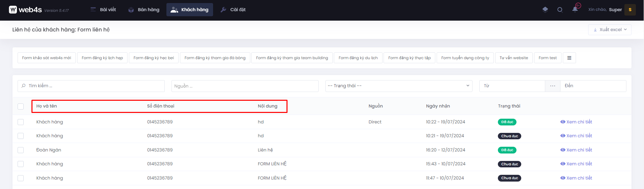The width and height of the screenshot is (644, 189).
Task: Click the web4s logo icon
Action: pyautogui.click(x=13, y=10)
